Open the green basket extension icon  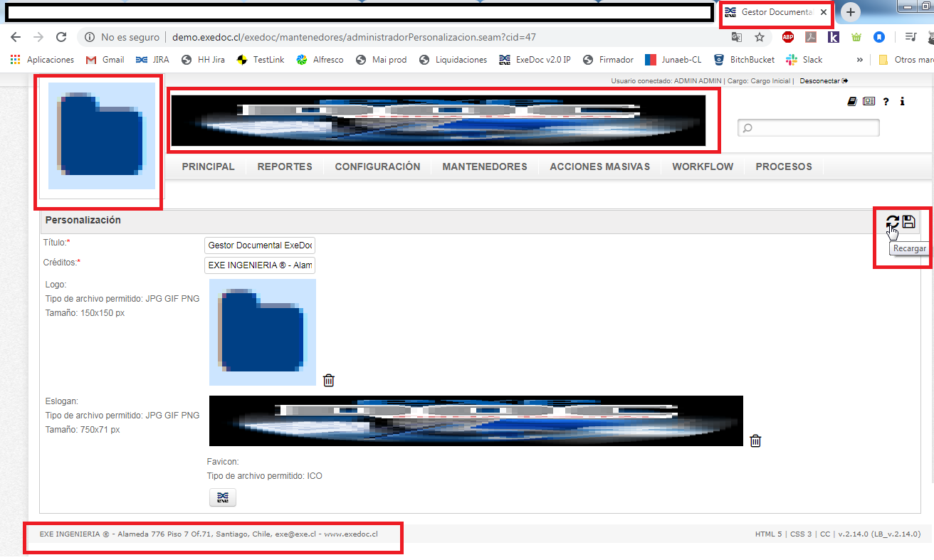(856, 37)
